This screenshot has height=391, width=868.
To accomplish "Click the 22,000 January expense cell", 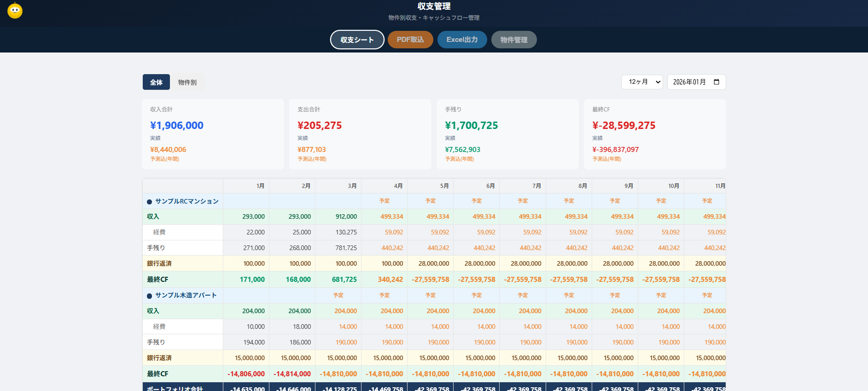I will point(246,232).
